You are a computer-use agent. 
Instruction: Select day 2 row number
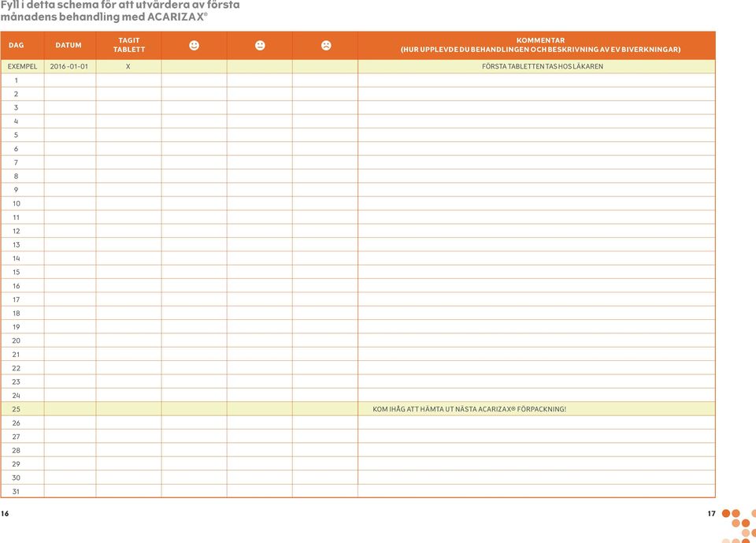(x=16, y=94)
